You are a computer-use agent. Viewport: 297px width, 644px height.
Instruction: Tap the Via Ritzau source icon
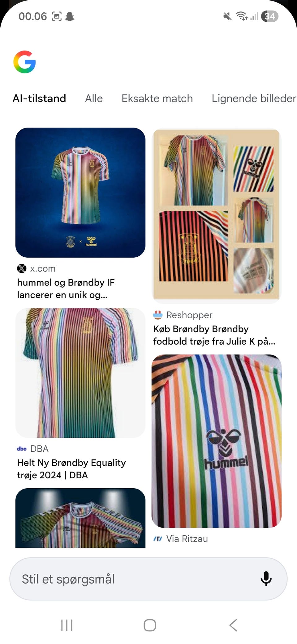158,539
